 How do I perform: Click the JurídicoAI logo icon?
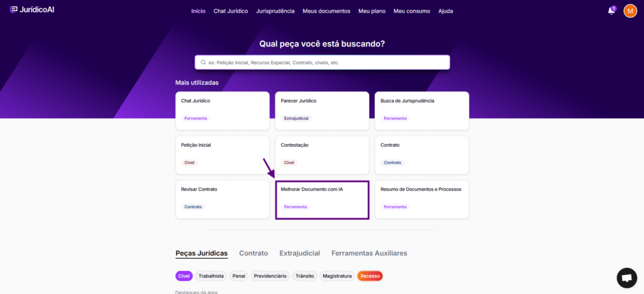pyautogui.click(x=13, y=11)
